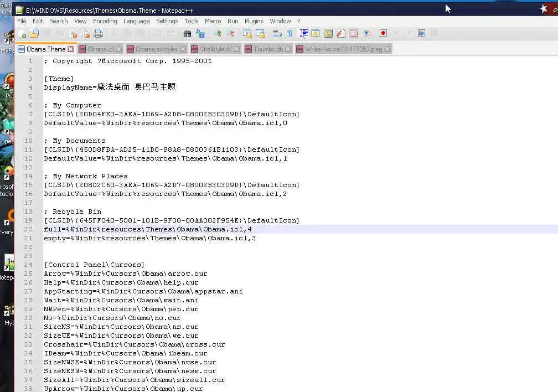This screenshot has height=392, width=558.
Task: Open the Plugins menu
Action: pyautogui.click(x=254, y=21)
